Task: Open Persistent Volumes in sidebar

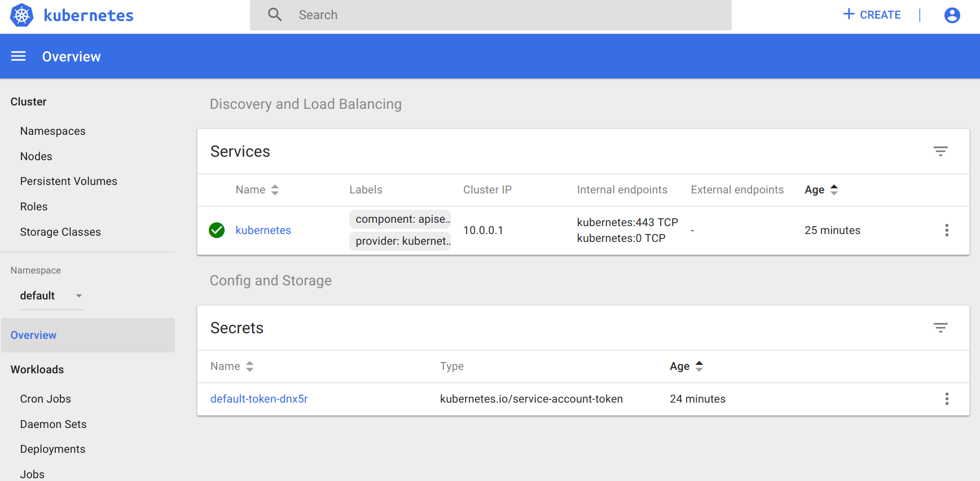Action: tap(68, 181)
